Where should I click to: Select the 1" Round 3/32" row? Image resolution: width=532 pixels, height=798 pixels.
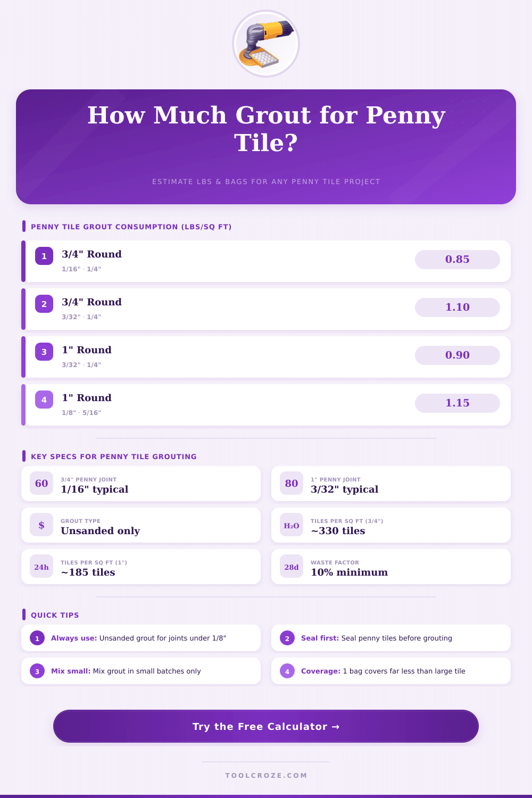pos(213,357)
